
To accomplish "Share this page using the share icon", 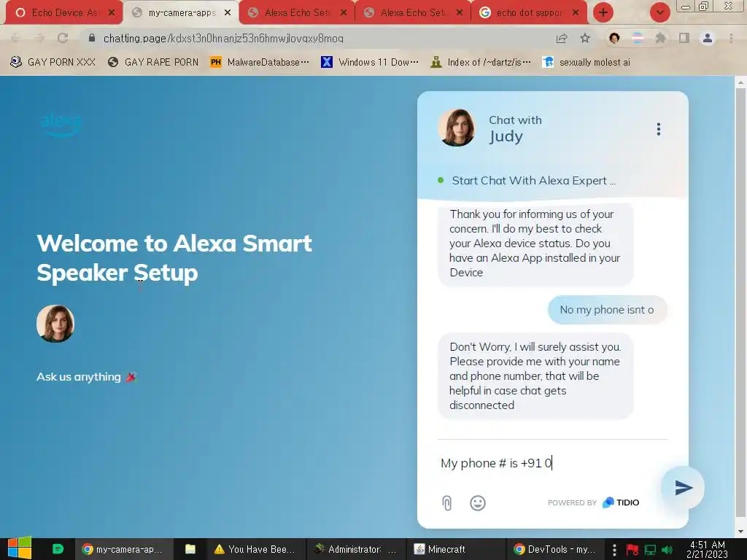I will (562, 38).
